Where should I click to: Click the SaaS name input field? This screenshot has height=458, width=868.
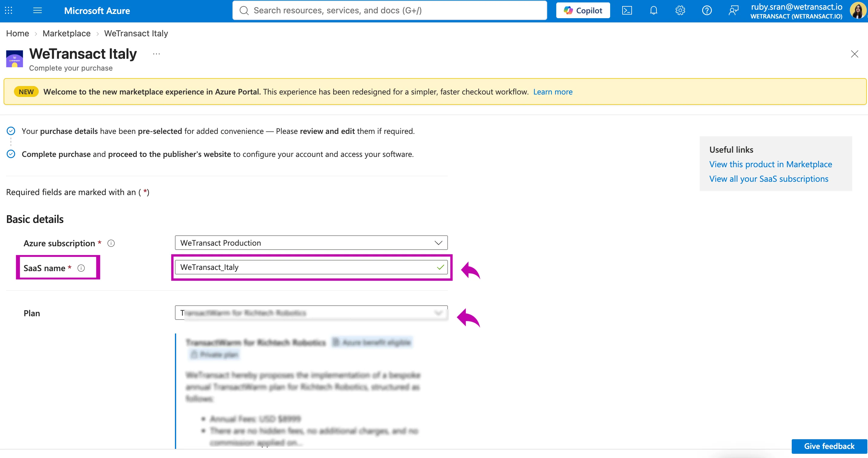(311, 267)
